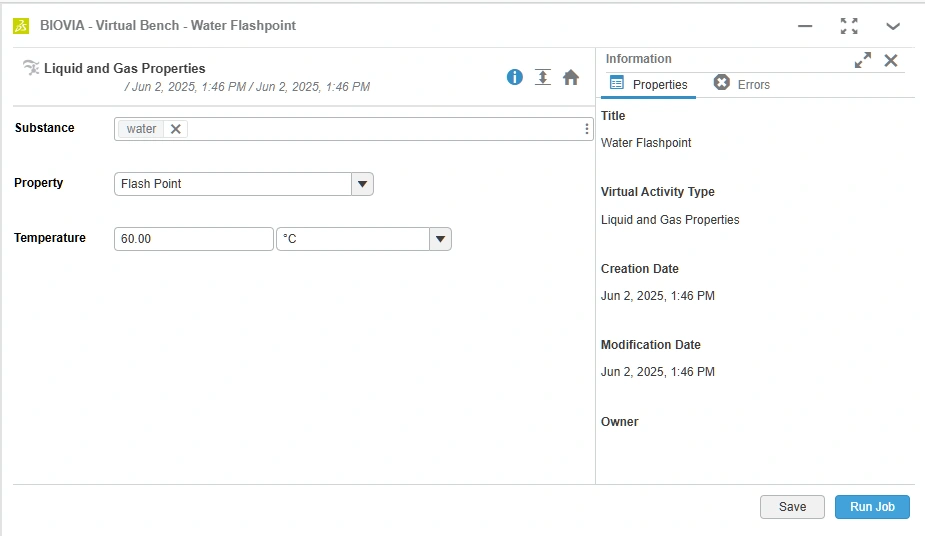Open the temperature unit dropdown arrow
Screen dimensions: 925x536
click(x=440, y=239)
